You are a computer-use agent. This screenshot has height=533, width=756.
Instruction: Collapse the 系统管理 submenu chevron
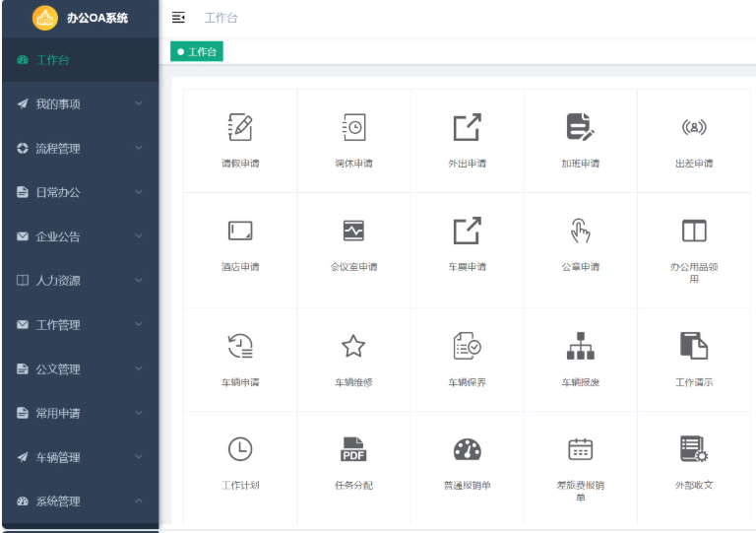coord(139,500)
